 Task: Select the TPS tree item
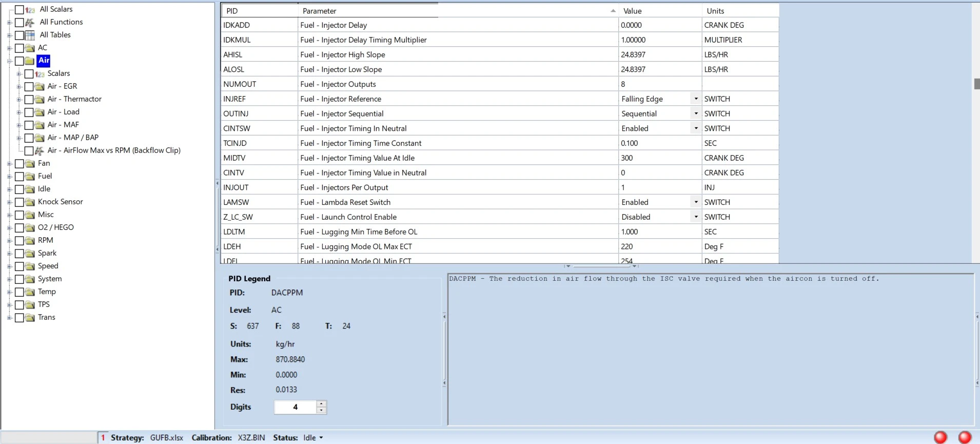[44, 304]
